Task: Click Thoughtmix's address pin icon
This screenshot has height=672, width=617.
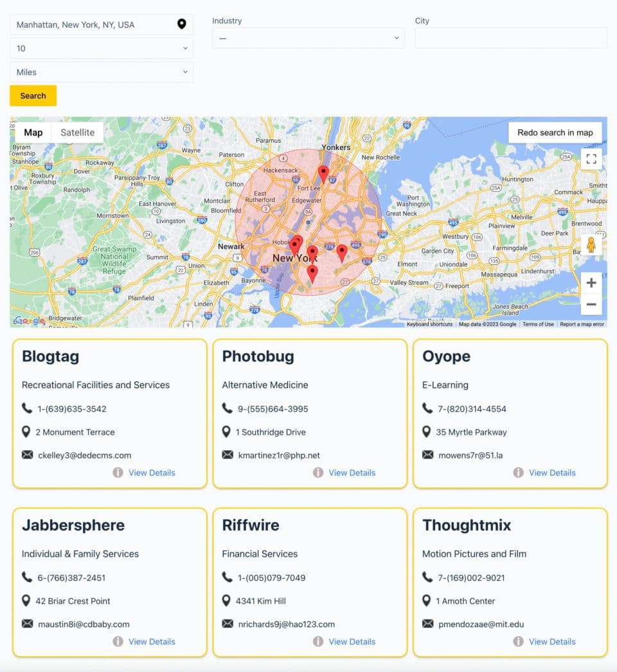Action: pos(426,601)
